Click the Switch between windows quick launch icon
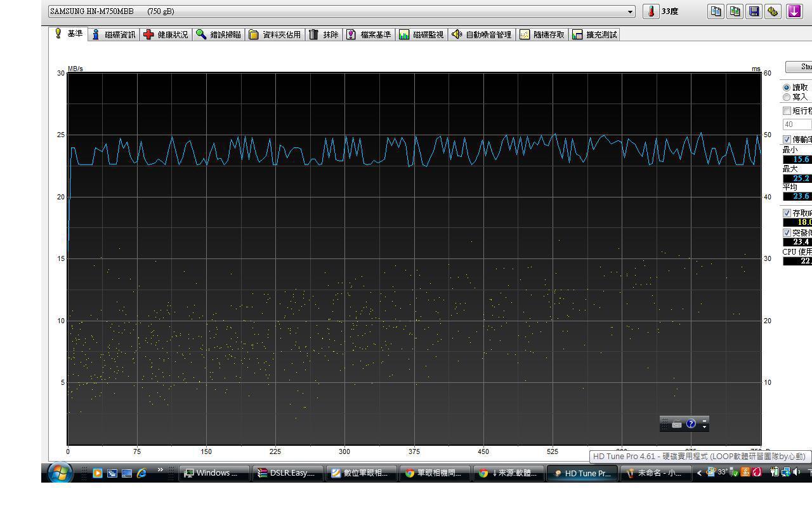The height and width of the screenshot is (508, 812). click(x=112, y=473)
